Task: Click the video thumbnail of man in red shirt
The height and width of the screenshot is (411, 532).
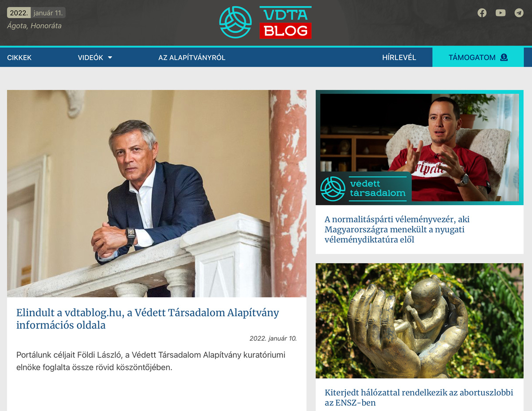Action: (x=419, y=147)
